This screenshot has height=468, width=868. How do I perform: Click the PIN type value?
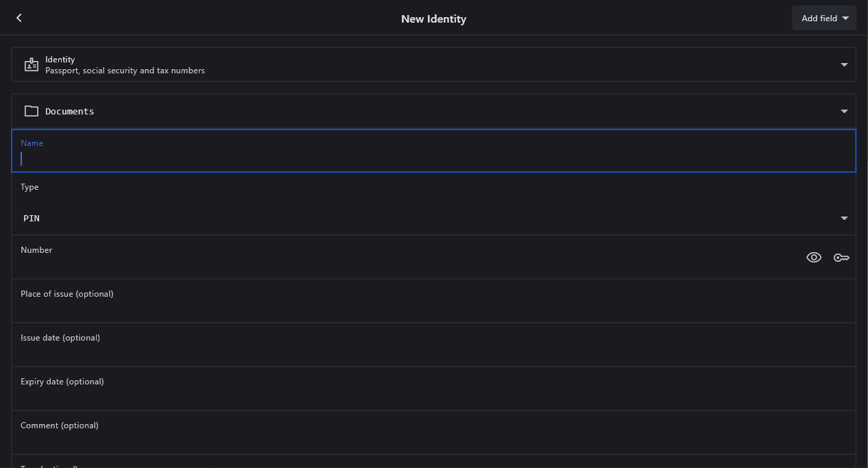coord(32,219)
